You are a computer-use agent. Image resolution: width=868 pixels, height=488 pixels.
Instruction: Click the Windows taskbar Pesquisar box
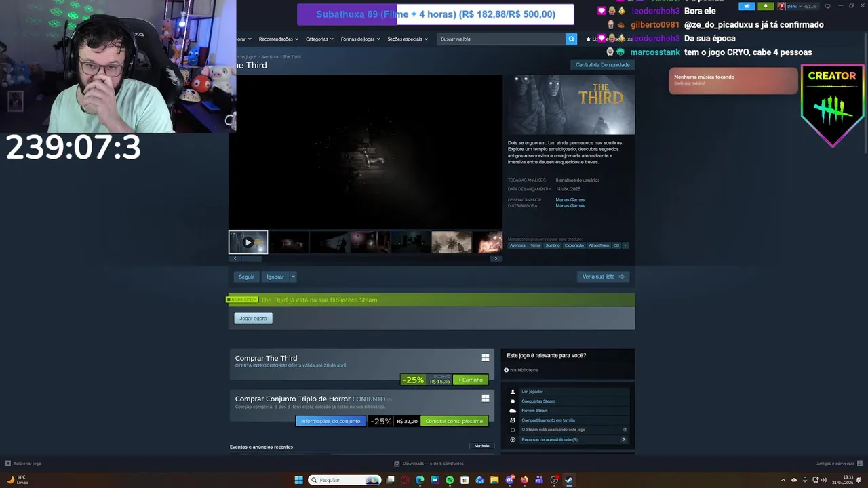click(344, 480)
